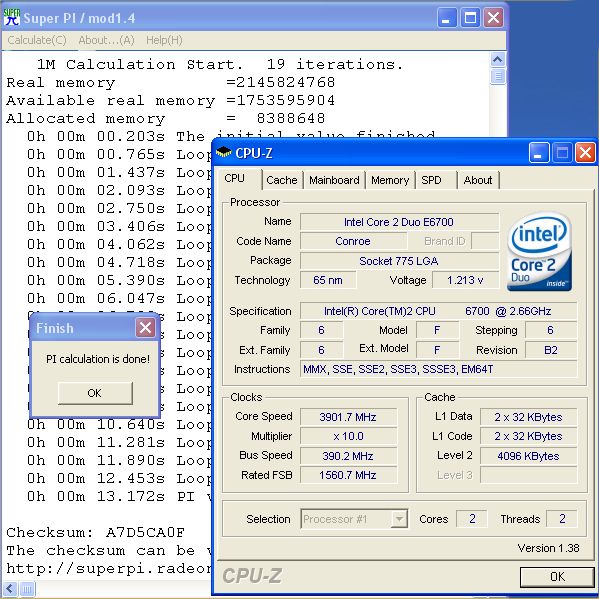Screen dimensions: 599x599
Task: Click the Instructions field MMX, SSE list
Action: 438,369
